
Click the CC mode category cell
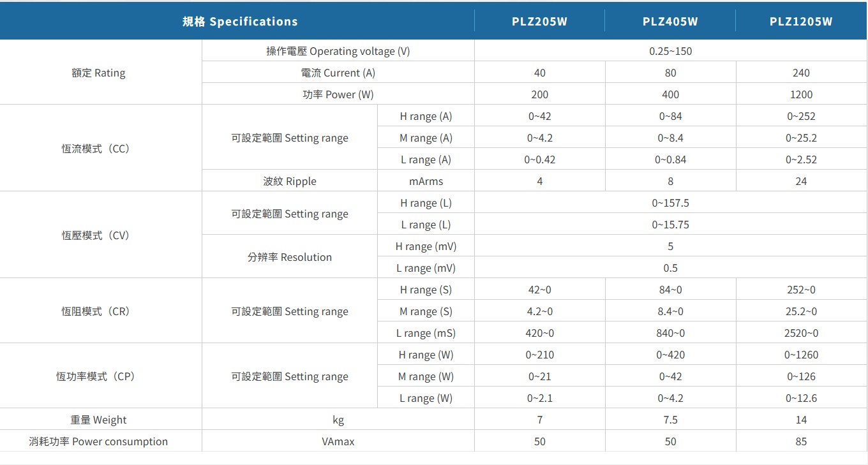point(95,148)
